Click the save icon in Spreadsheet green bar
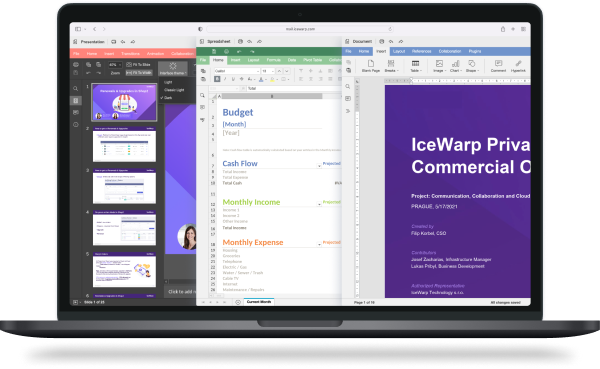Screen dimensions: 600x369 (x=214, y=51)
